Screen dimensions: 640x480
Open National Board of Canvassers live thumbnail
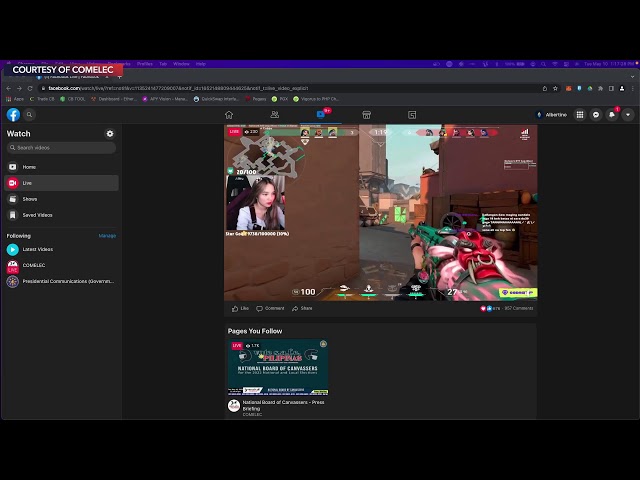pos(278,367)
